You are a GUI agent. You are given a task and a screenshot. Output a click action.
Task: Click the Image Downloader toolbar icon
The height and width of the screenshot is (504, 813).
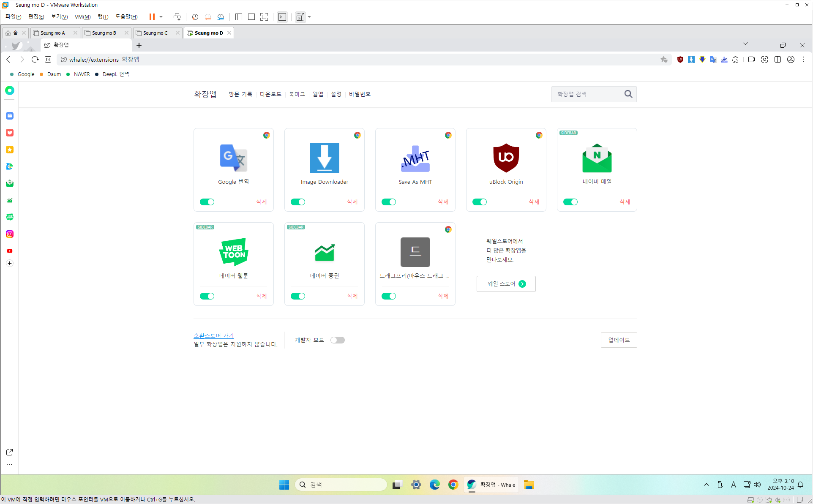point(691,60)
